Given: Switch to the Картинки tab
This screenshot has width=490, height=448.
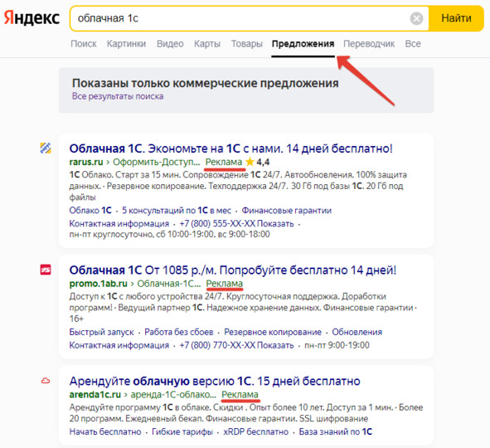Looking at the screenshot, I should click(x=126, y=44).
